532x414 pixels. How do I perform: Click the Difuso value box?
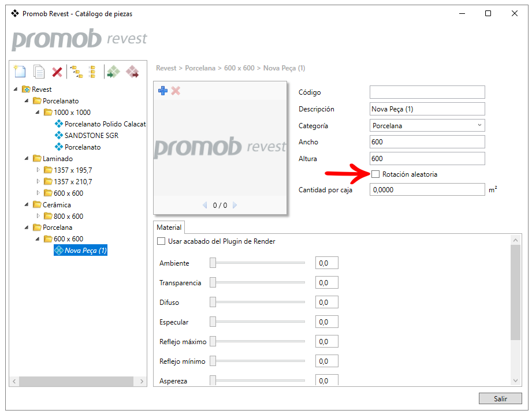pyautogui.click(x=327, y=303)
